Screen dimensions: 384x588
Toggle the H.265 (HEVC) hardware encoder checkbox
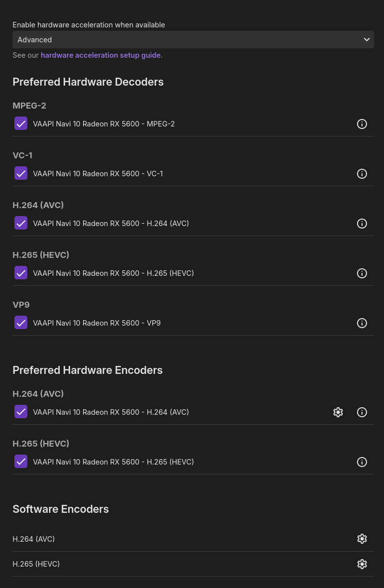[21, 462]
